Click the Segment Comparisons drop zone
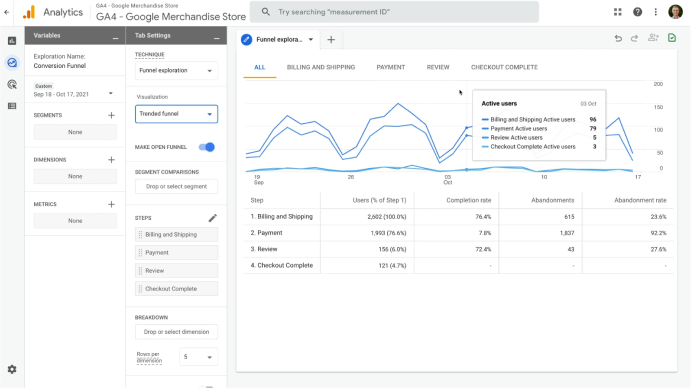 click(176, 187)
